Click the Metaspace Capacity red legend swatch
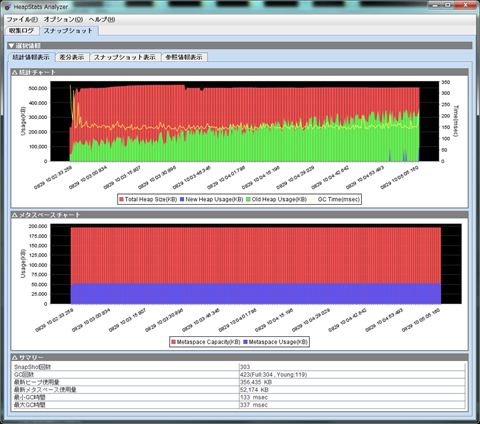Screen dimensions: 480x424 [x=173, y=342]
